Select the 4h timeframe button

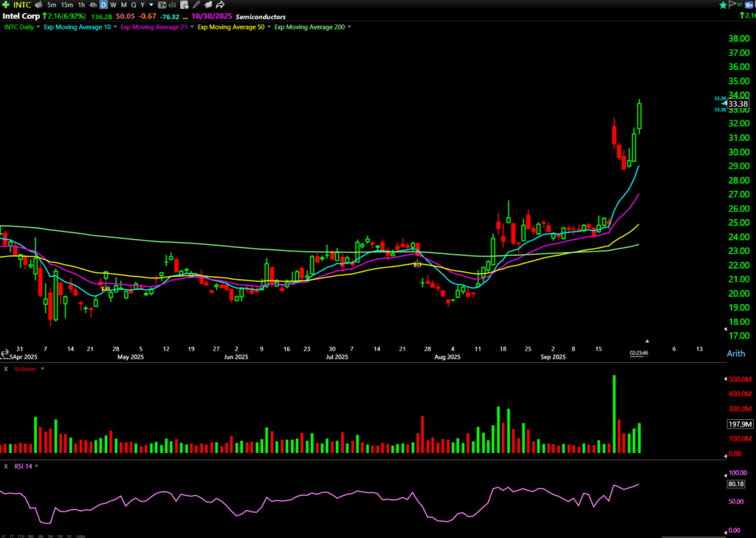tap(92, 4)
